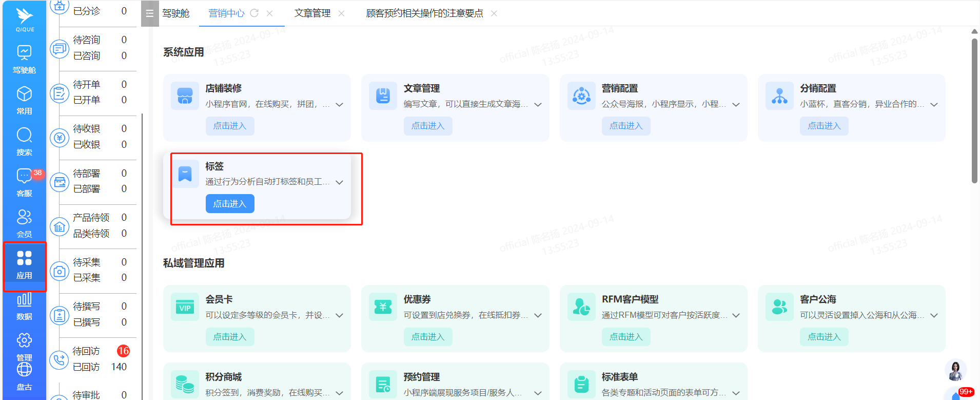
Task: Click 点击进入 under 会员卡
Action: (230, 337)
